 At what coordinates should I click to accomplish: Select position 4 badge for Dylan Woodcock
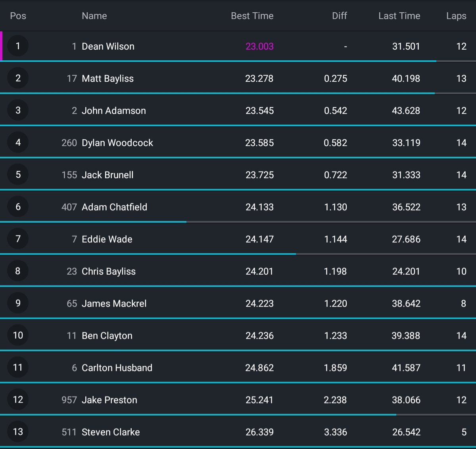coord(18,143)
